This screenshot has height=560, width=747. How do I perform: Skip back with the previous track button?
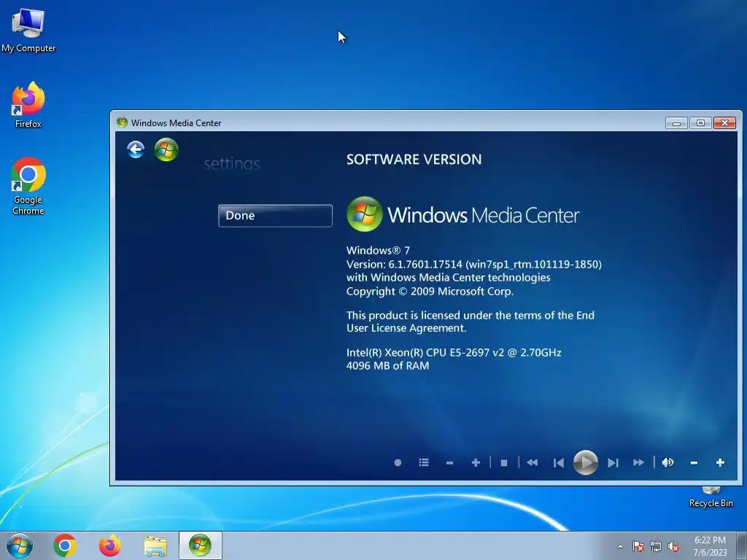point(559,463)
